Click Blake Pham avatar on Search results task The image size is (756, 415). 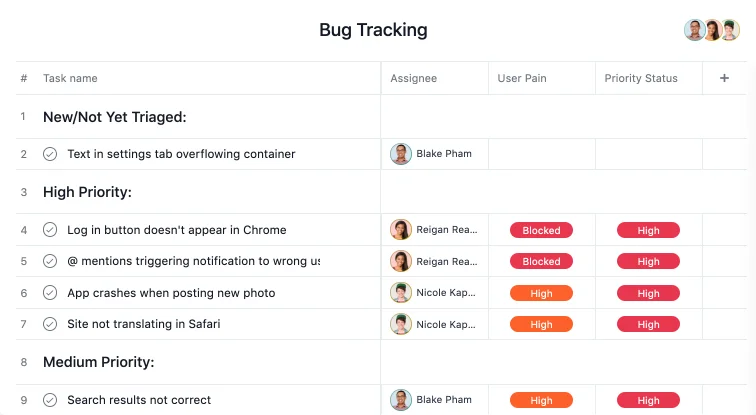click(x=401, y=400)
